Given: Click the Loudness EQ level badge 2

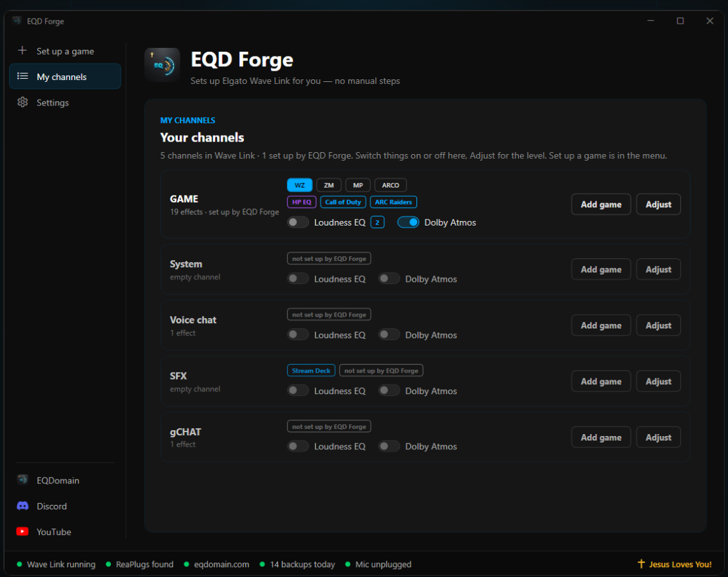Looking at the screenshot, I should click(377, 222).
